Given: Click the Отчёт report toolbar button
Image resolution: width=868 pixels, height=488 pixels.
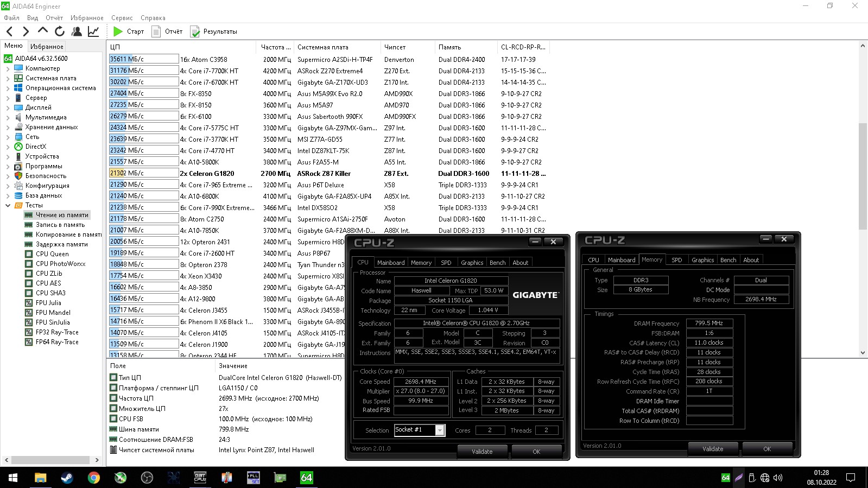Looking at the screenshot, I should (167, 31).
